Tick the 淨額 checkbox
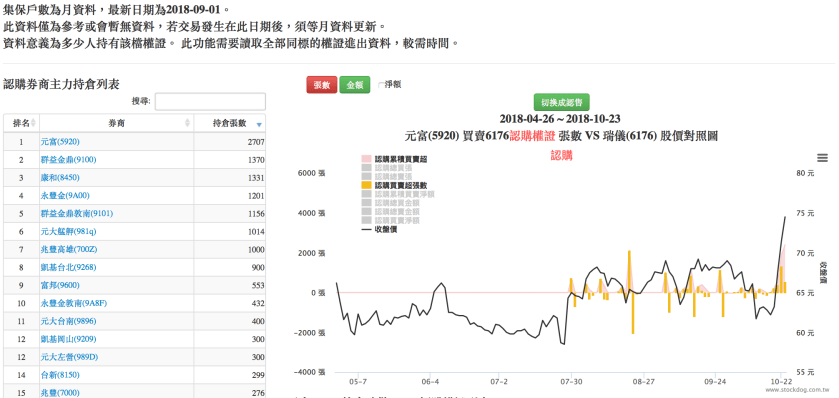The image size is (839, 398). 380,85
